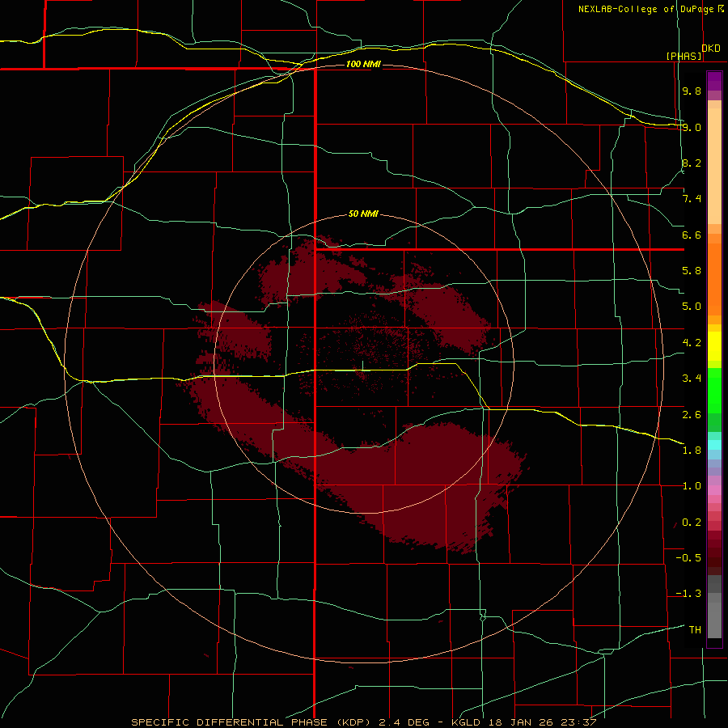
Task: Click the '[PHAS]' unit label
Action: (684, 56)
